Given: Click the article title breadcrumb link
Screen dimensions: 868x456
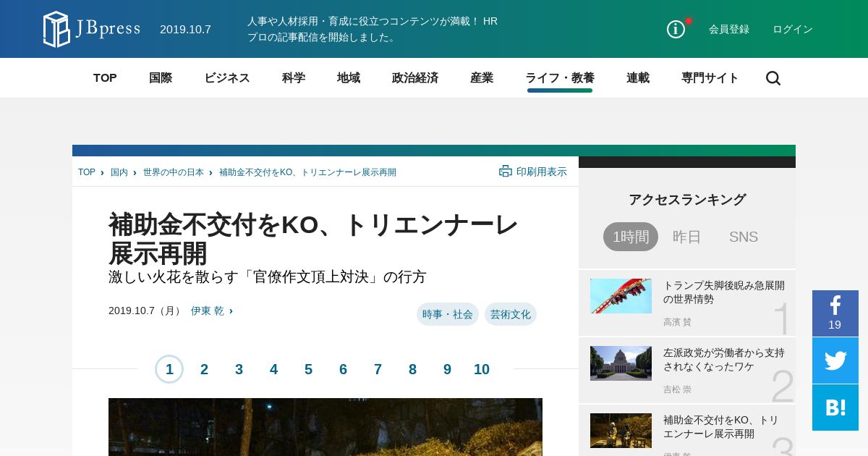Looking at the screenshot, I should coord(307,172).
